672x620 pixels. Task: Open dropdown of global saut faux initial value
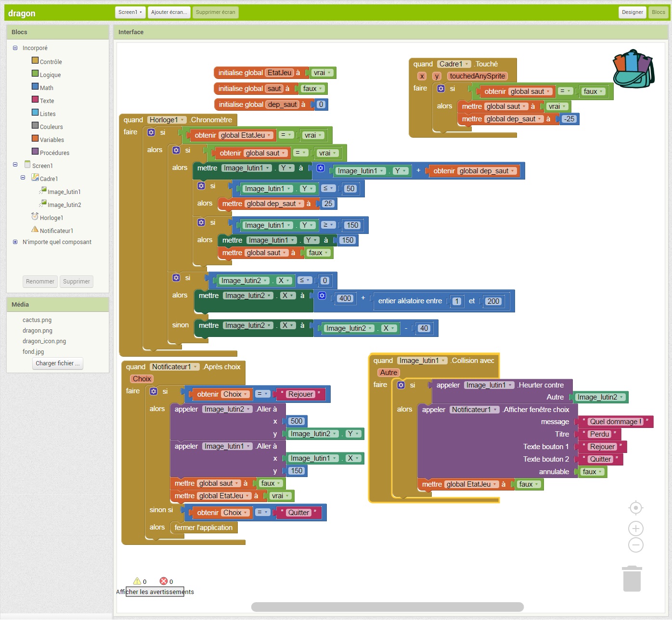(321, 89)
